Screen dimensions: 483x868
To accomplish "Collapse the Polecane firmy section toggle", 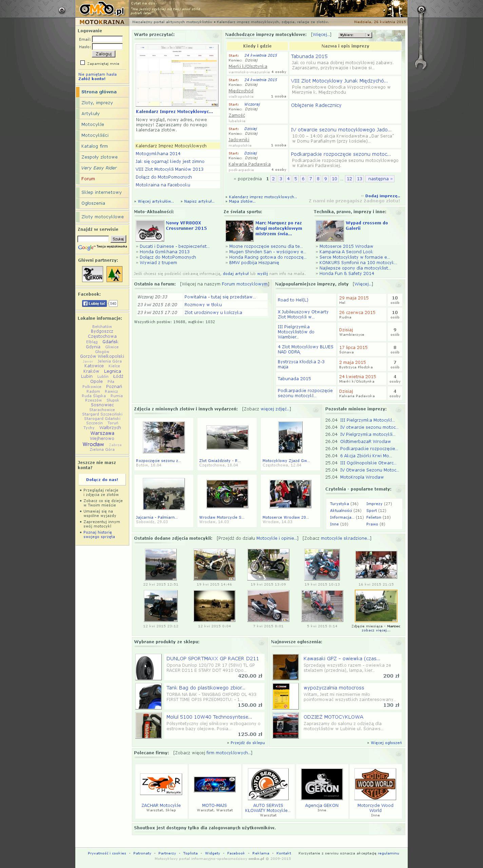I will (x=399, y=754).
